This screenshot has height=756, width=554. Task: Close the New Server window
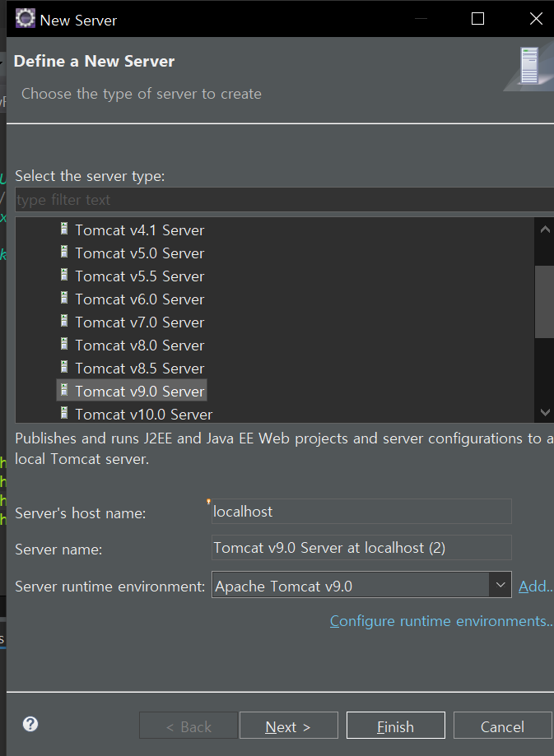point(536,18)
